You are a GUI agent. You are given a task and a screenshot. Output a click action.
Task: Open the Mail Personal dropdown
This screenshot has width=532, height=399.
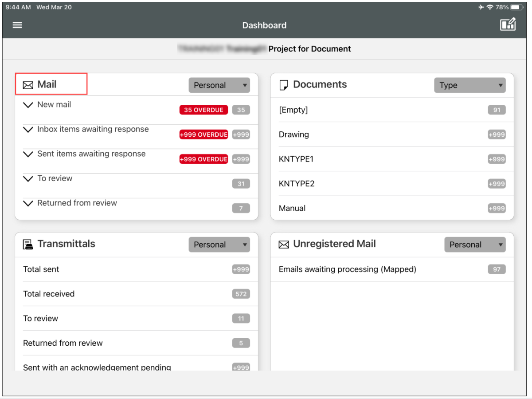[x=219, y=85]
